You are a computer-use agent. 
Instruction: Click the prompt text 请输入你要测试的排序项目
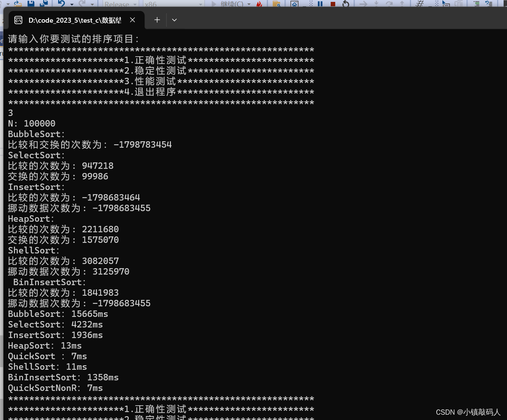point(71,39)
